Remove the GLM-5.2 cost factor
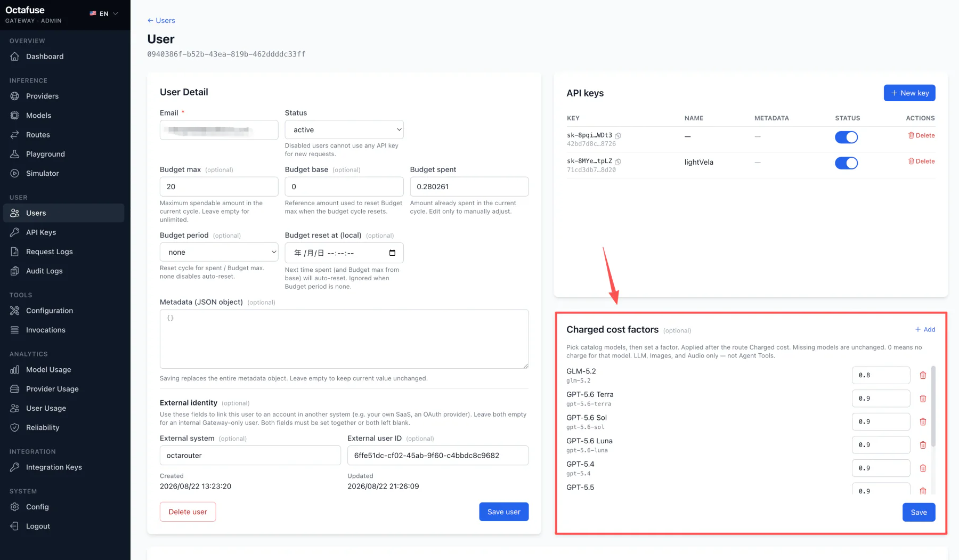 click(923, 375)
